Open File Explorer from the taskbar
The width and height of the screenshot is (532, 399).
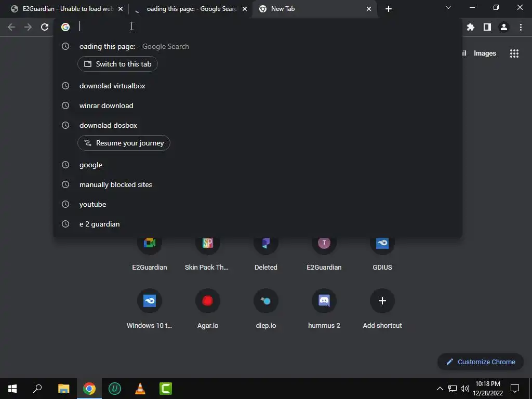[x=63, y=389]
